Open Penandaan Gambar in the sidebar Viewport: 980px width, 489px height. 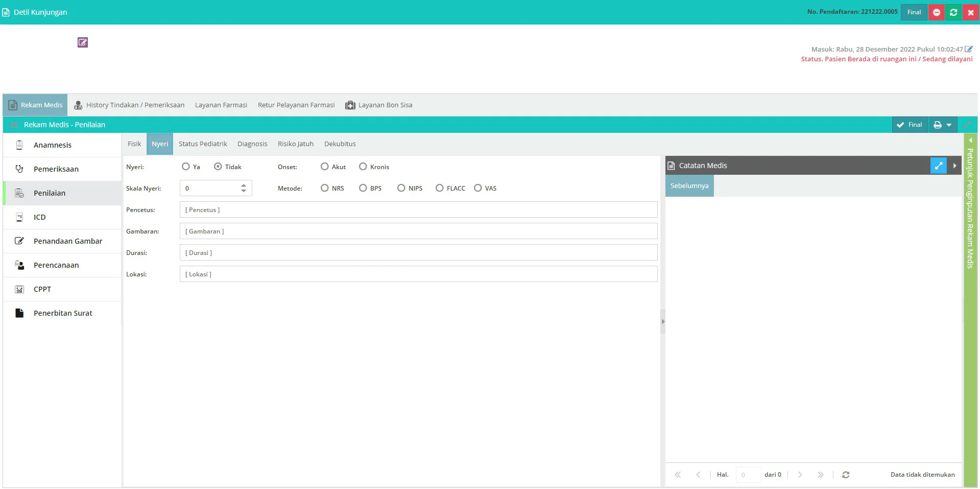(62, 241)
